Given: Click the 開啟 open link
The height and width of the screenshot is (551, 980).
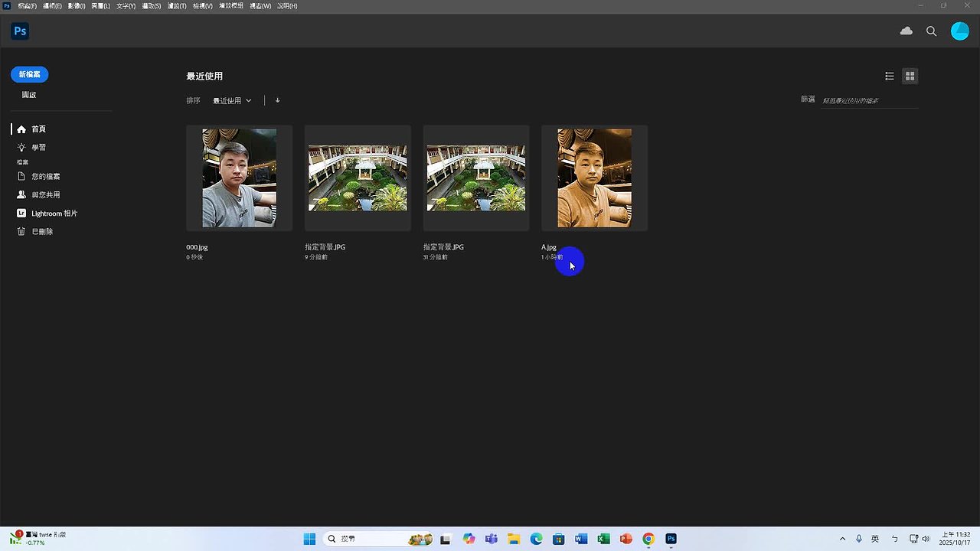Looking at the screenshot, I should (x=28, y=94).
